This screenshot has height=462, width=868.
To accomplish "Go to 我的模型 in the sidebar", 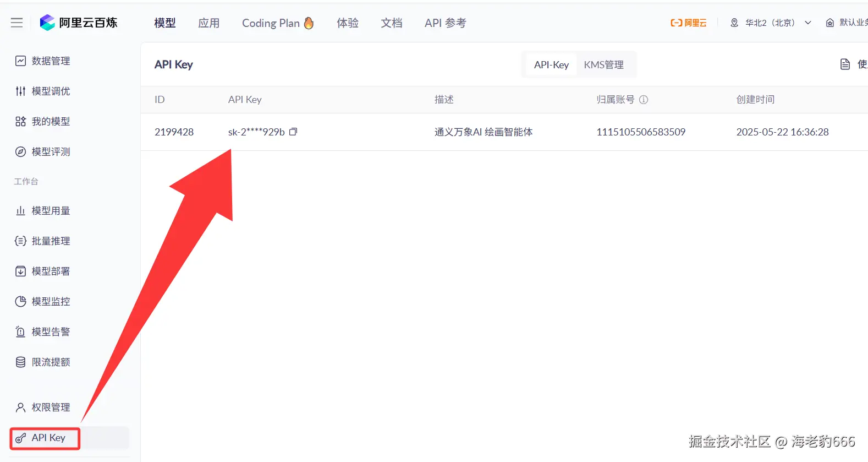I will [51, 121].
